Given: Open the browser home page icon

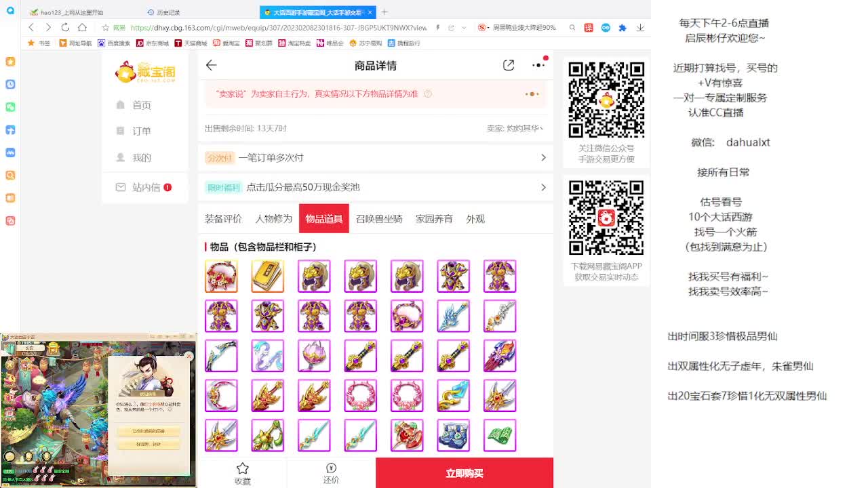Looking at the screenshot, I should tap(82, 28).
